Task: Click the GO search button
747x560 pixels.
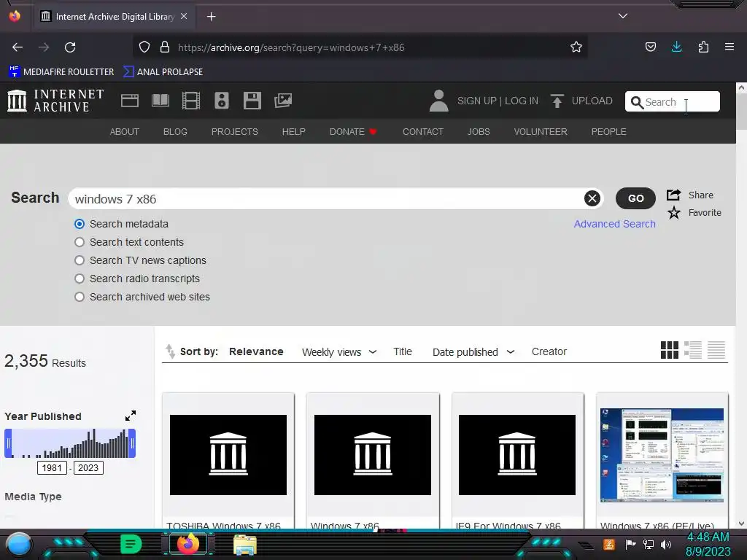Action: [x=635, y=198]
